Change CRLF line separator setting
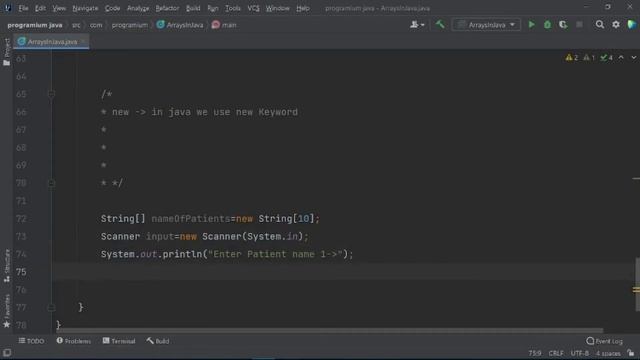The height and width of the screenshot is (360, 640). 556,353
